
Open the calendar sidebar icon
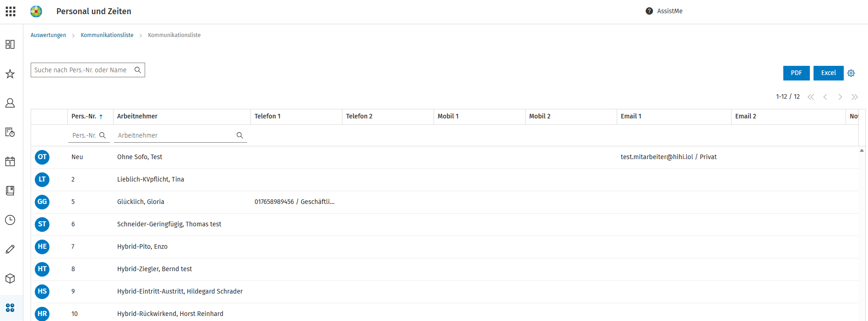click(10, 161)
